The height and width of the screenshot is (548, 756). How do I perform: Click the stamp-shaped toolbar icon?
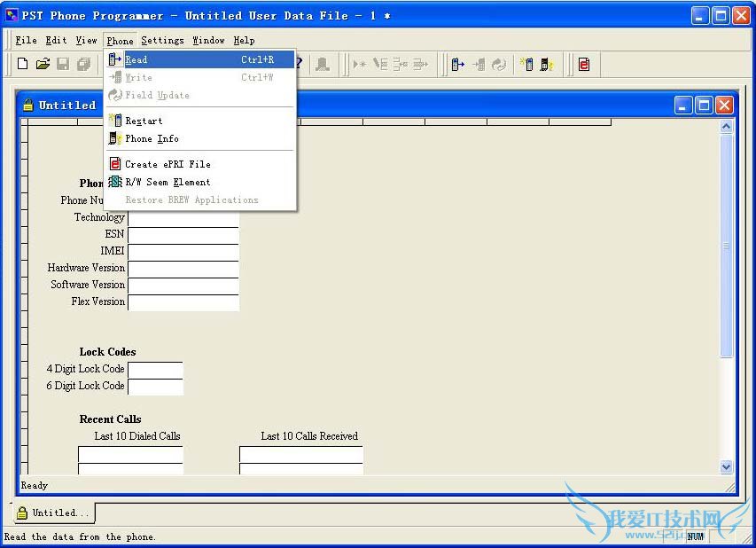(322, 64)
